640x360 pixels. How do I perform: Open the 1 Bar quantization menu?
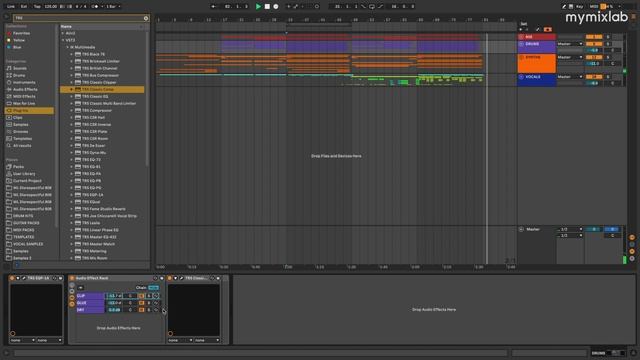coord(113,7)
